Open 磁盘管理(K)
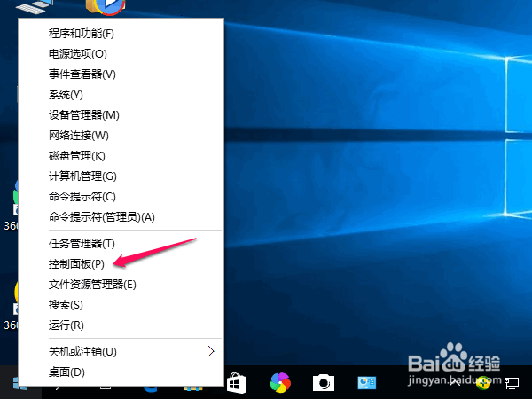Image resolution: width=532 pixels, height=399 pixels. pyautogui.click(x=121, y=156)
